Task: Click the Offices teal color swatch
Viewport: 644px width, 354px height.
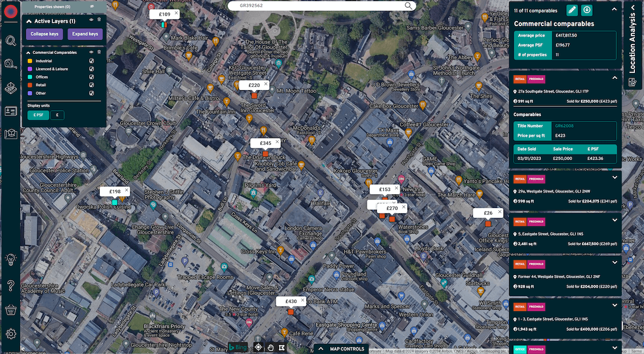Action: [x=30, y=77]
